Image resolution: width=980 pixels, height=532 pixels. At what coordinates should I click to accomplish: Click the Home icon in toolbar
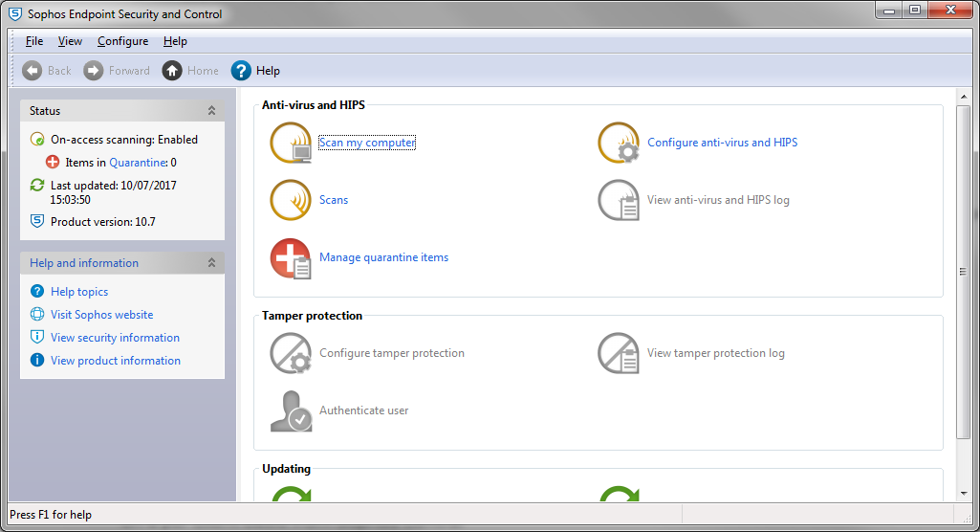(172, 71)
